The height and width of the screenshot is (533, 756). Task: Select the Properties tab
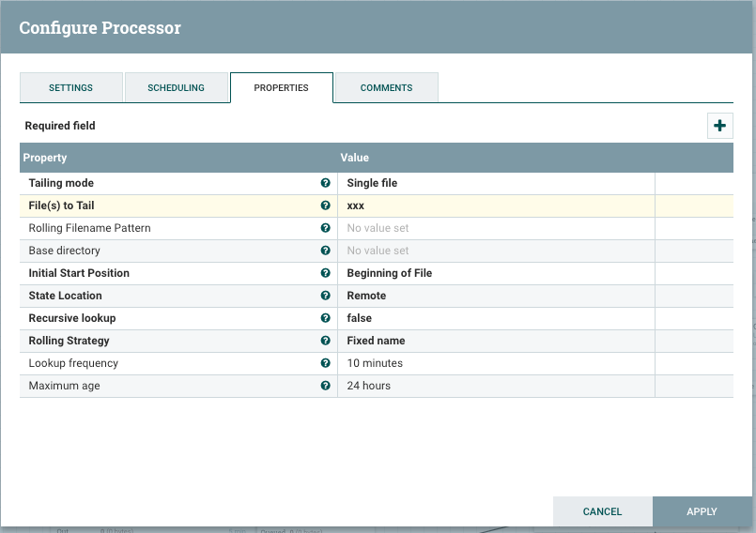pos(281,87)
